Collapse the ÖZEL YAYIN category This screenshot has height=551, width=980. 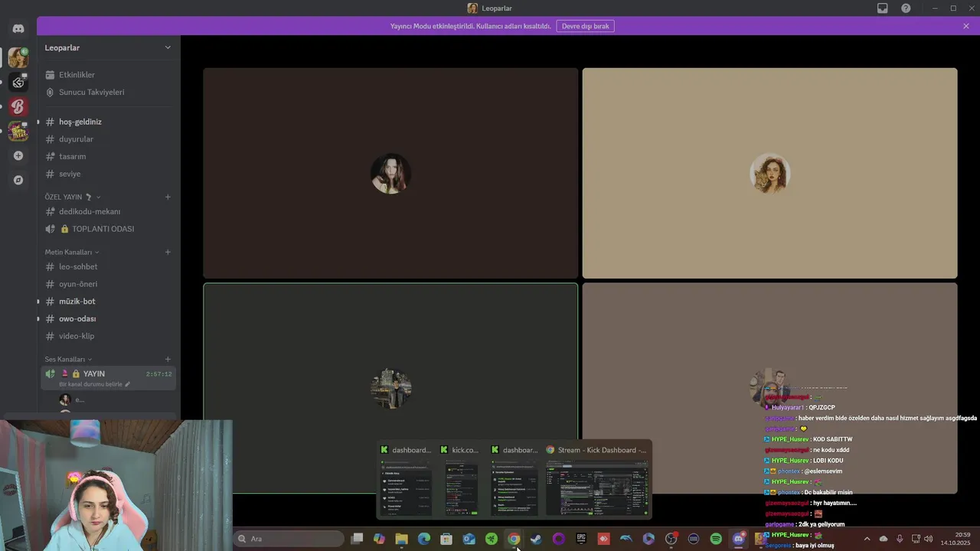73,197
